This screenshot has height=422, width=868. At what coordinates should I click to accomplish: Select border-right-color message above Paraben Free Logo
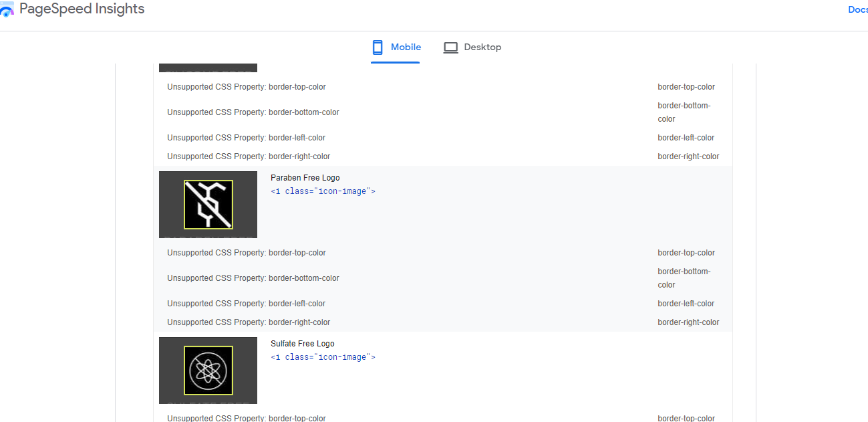tap(249, 156)
